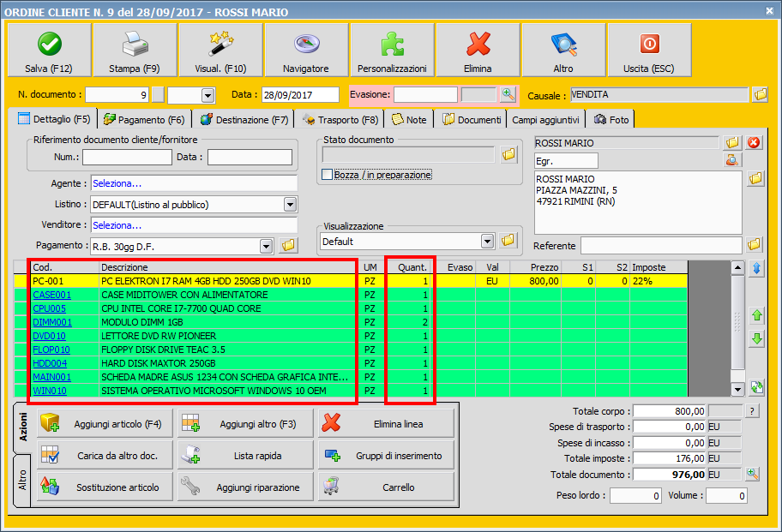Click Aggiungi riparazione button

(x=245, y=487)
